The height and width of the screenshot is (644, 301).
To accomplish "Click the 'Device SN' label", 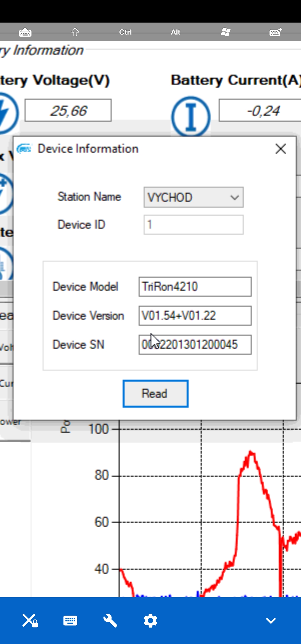I will tap(78, 345).
